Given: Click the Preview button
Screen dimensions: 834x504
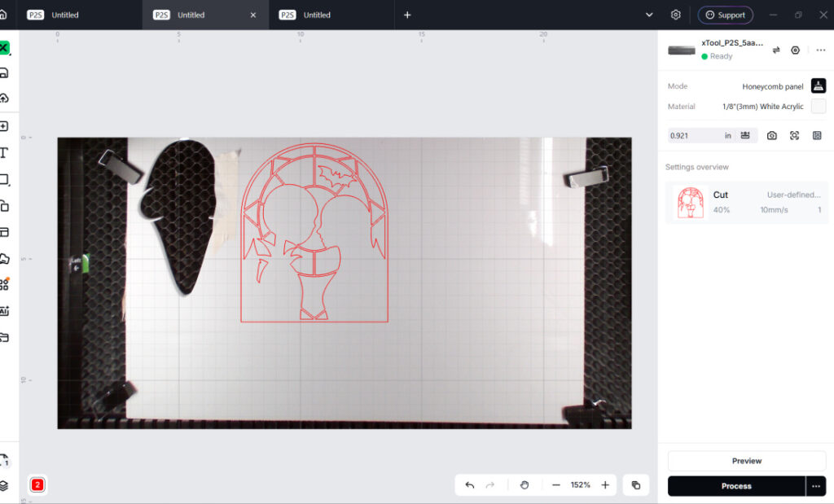Looking at the screenshot, I should click(x=747, y=461).
